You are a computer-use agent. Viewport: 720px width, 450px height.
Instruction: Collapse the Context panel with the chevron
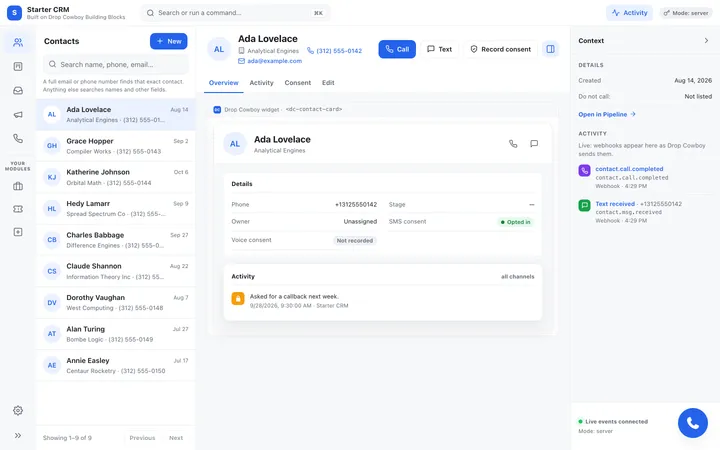[706, 40]
